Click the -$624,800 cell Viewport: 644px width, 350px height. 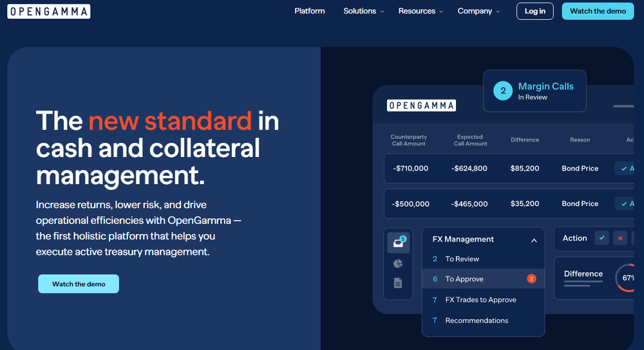click(469, 168)
